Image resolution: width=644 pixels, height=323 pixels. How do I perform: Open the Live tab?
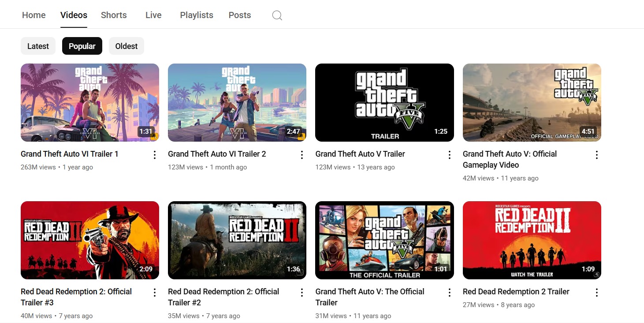click(x=153, y=15)
